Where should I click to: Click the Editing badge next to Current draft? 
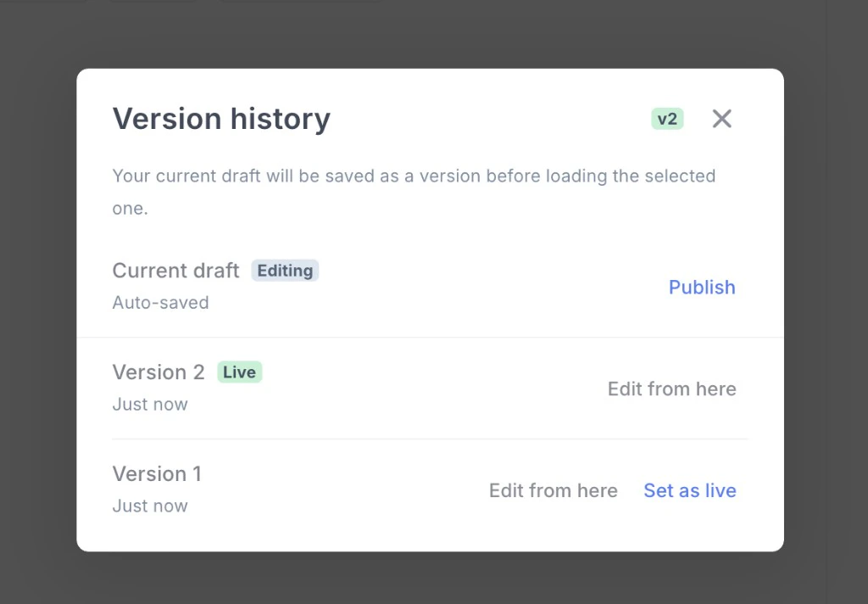click(285, 270)
